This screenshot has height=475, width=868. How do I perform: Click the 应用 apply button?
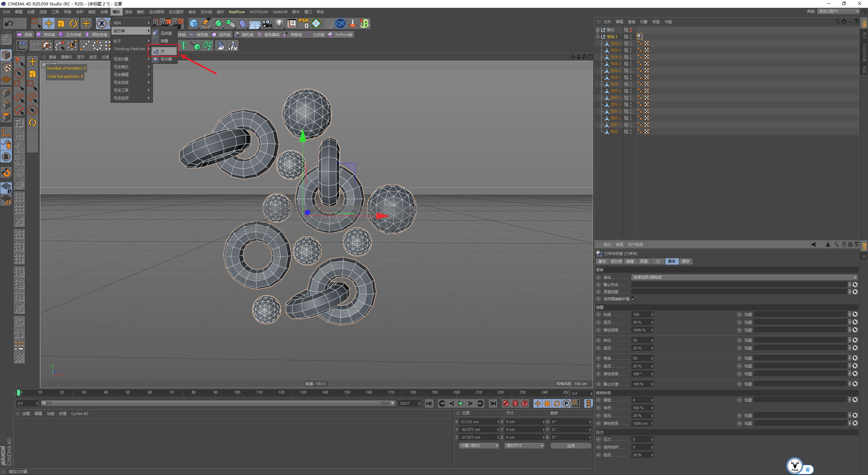click(x=571, y=446)
